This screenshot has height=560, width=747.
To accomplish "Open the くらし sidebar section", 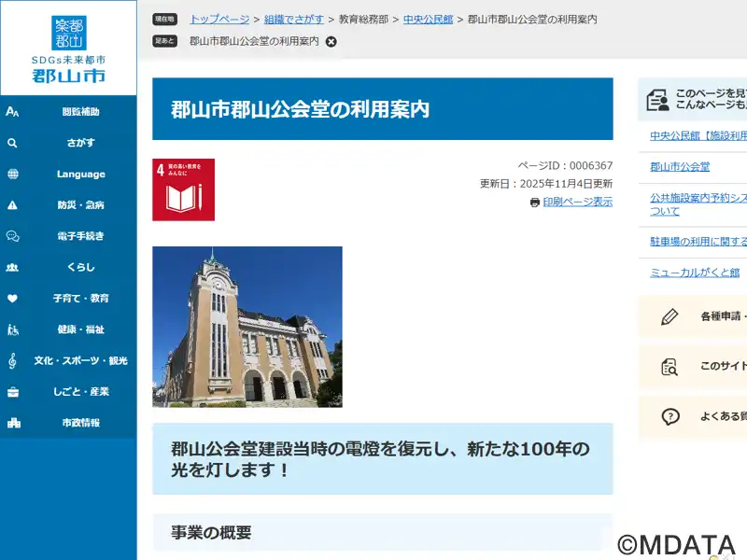I will (68, 267).
